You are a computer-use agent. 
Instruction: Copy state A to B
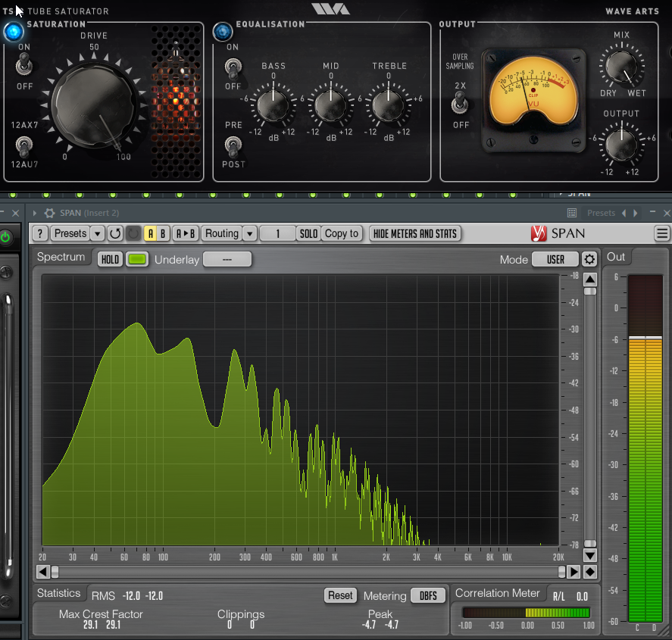tap(186, 233)
